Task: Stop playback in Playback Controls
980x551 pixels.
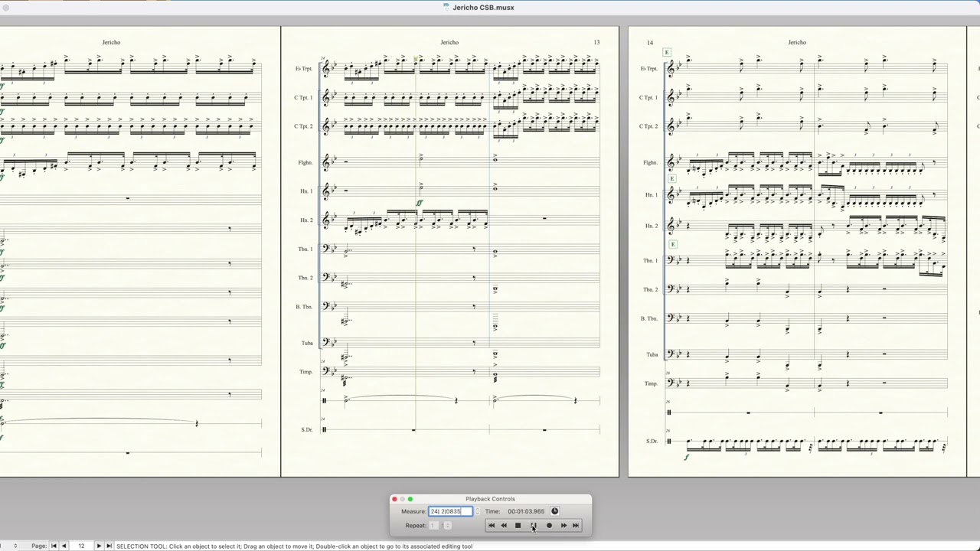Action: [x=518, y=526]
